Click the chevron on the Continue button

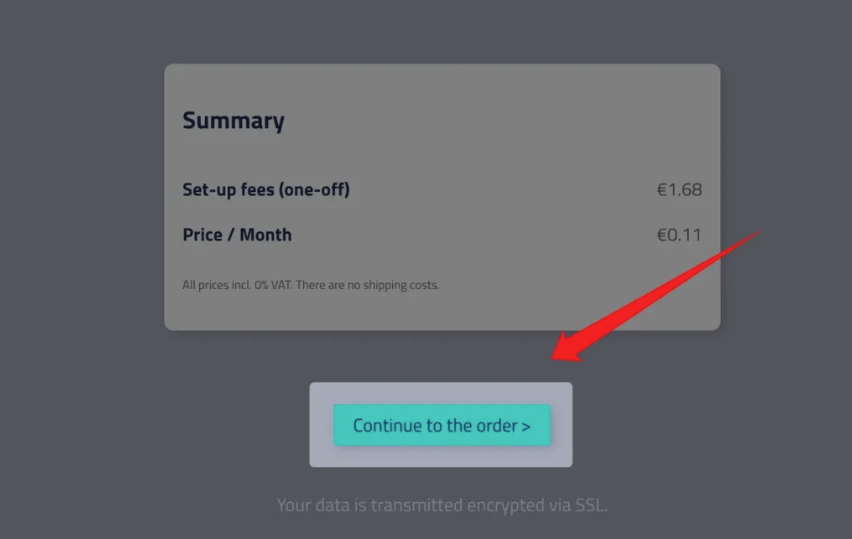tap(526, 427)
